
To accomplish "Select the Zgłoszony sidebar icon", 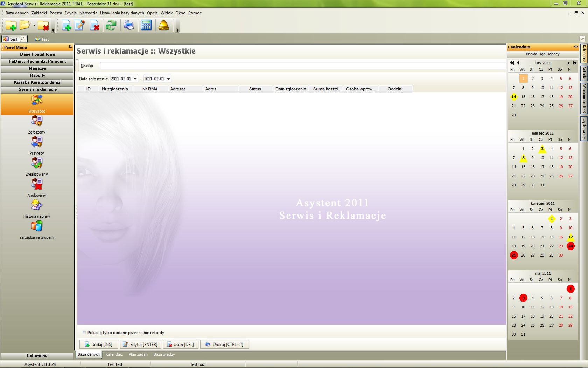I will click(37, 121).
